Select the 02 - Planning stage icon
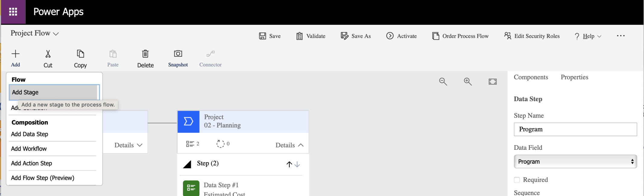This screenshot has width=644, height=196. pyautogui.click(x=188, y=122)
